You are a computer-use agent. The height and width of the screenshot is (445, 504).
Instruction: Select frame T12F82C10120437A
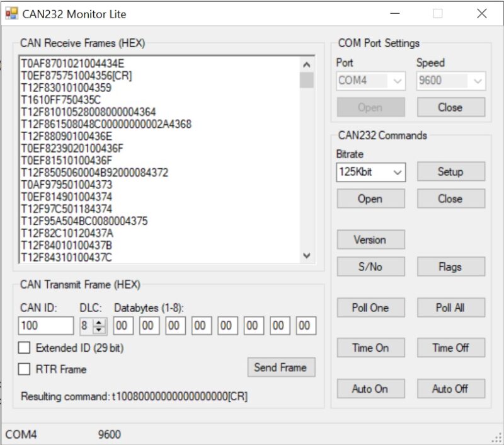67,233
